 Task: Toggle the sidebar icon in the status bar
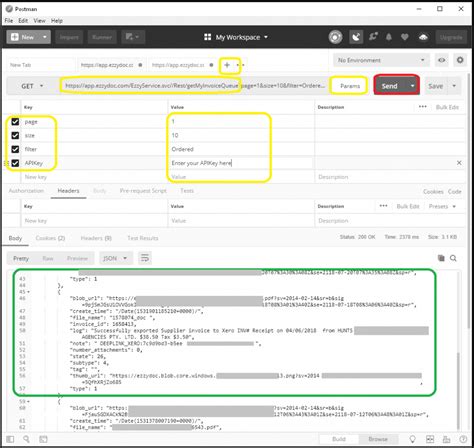pyautogui.click(x=10, y=439)
